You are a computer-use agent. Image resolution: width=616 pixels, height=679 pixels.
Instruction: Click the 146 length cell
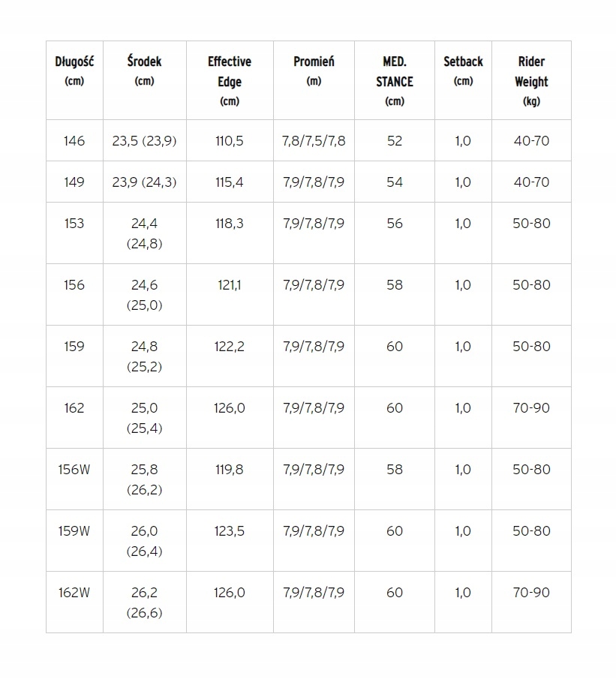click(74, 141)
